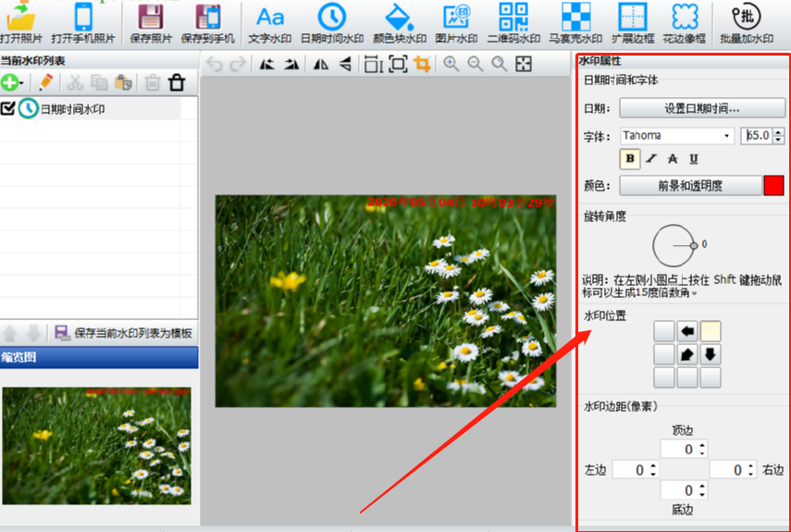Flip image horizontally icon
The width and height of the screenshot is (791, 532).
coord(321,64)
